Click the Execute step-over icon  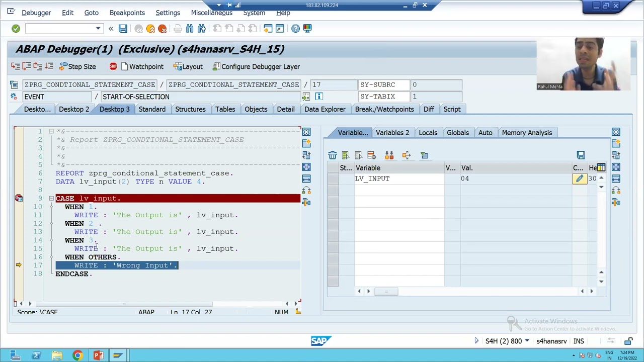(27, 66)
